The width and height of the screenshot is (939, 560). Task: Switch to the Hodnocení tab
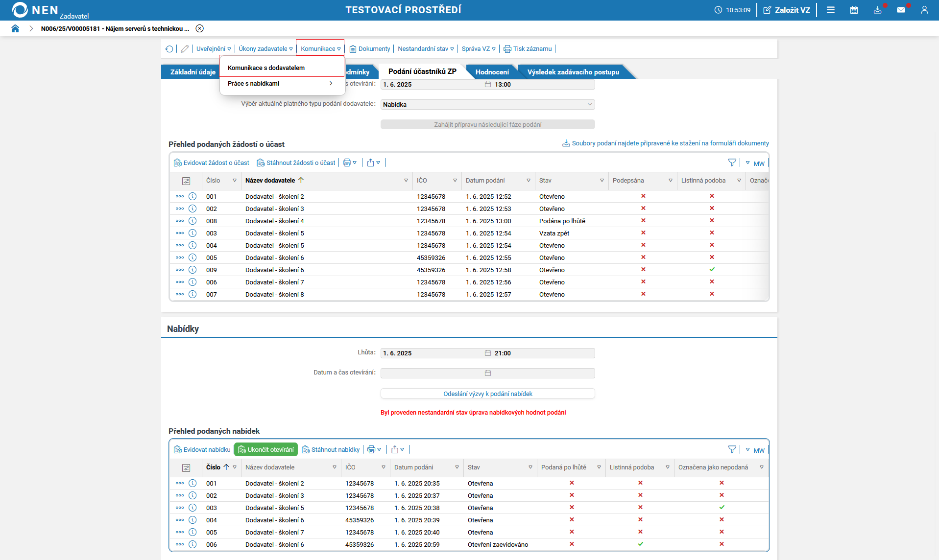click(492, 72)
